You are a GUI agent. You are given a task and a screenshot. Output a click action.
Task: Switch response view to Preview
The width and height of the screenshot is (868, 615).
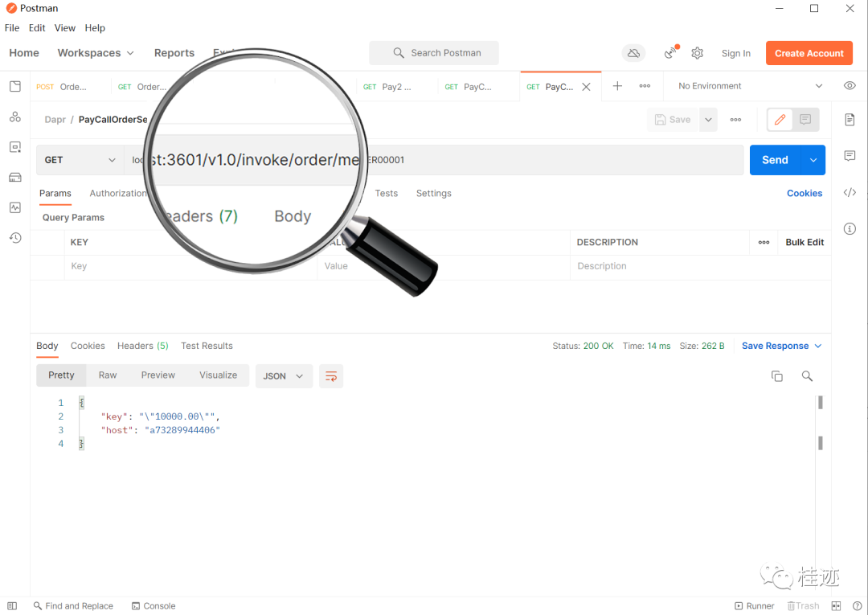(x=158, y=375)
